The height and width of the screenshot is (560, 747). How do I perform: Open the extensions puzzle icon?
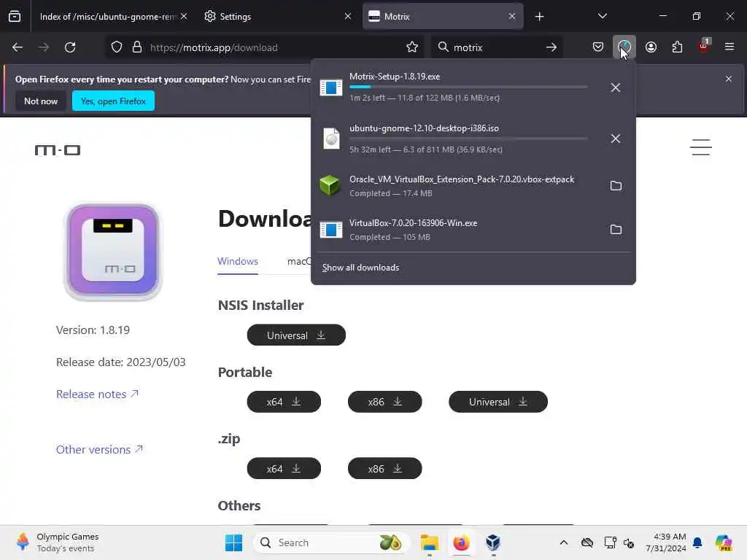(x=677, y=47)
